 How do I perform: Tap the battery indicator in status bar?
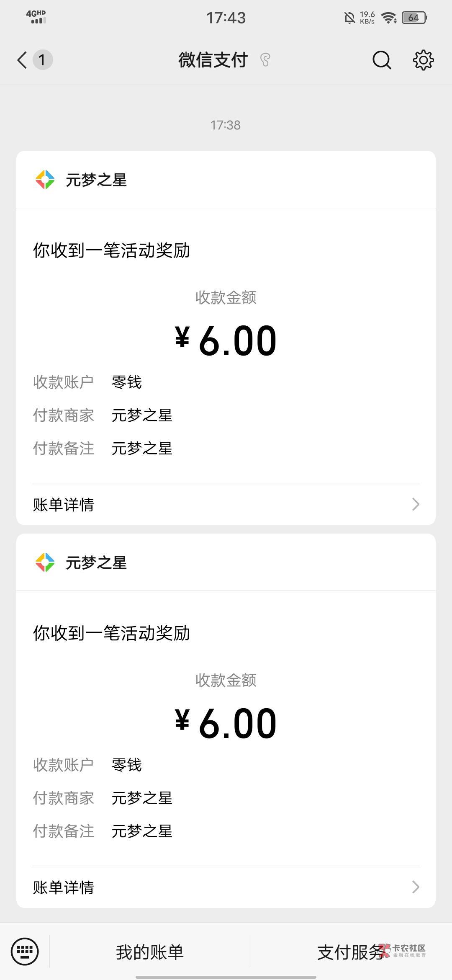coord(414,18)
